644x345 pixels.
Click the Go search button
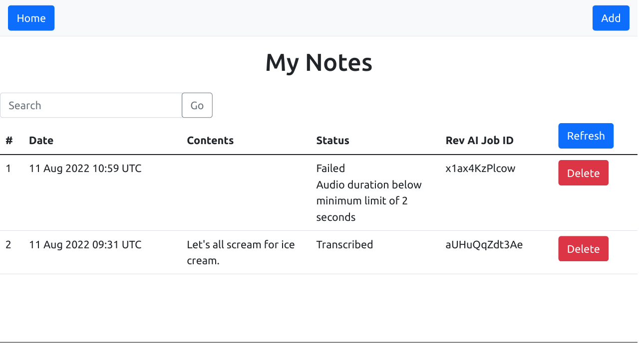coord(197,106)
